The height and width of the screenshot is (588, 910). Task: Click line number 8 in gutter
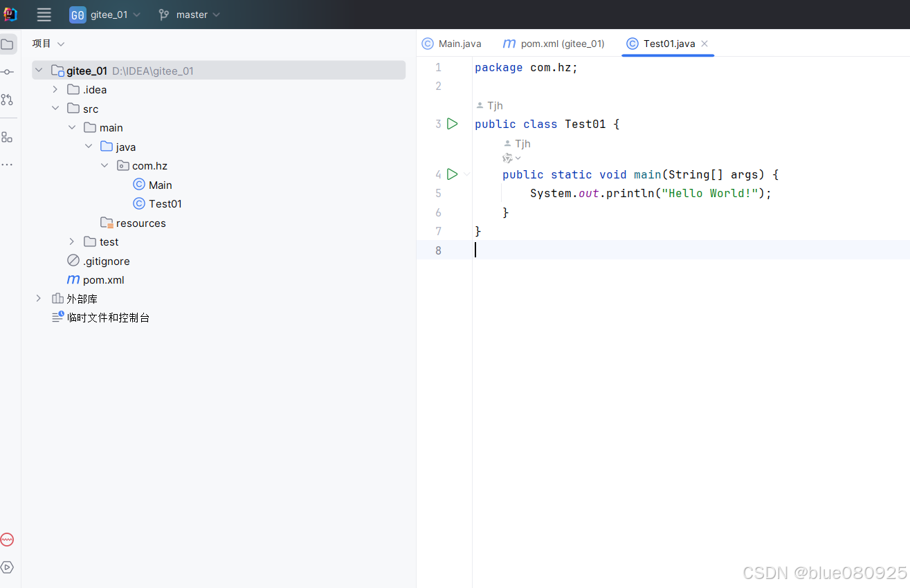coord(438,250)
